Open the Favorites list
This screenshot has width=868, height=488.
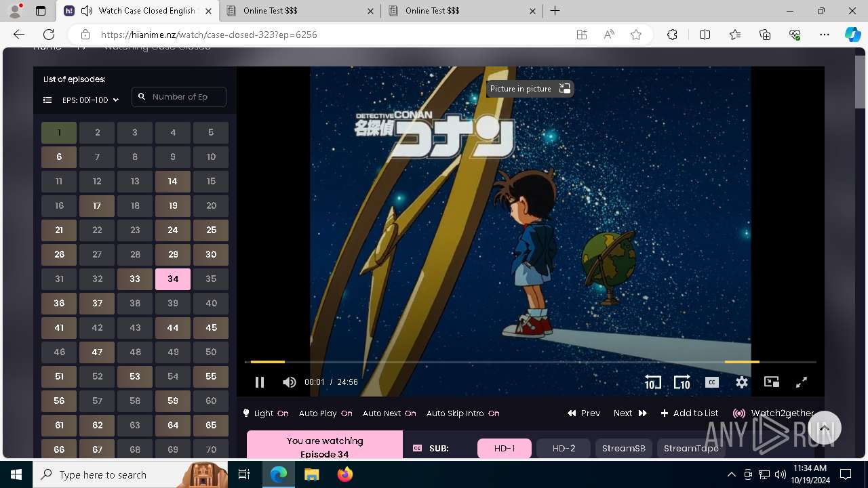click(735, 35)
